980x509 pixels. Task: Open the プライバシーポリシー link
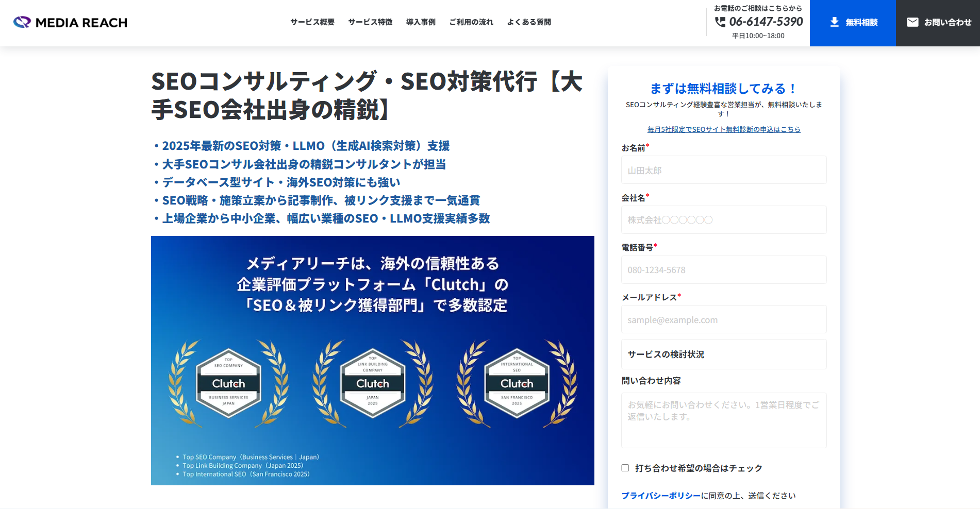point(660,496)
